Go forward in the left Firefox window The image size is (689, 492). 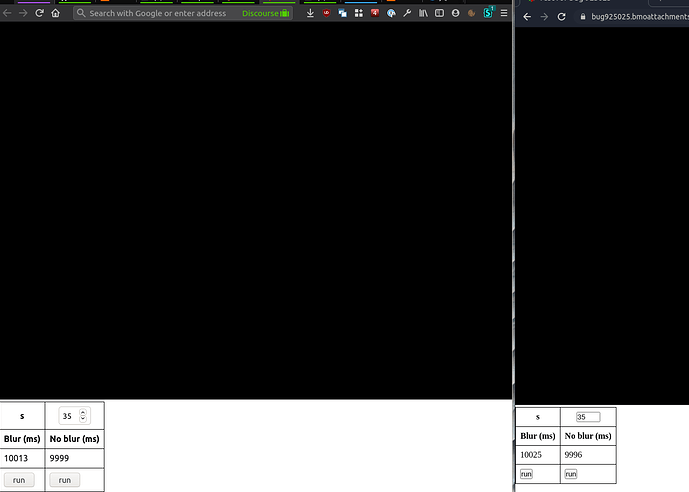tap(23, 13)
